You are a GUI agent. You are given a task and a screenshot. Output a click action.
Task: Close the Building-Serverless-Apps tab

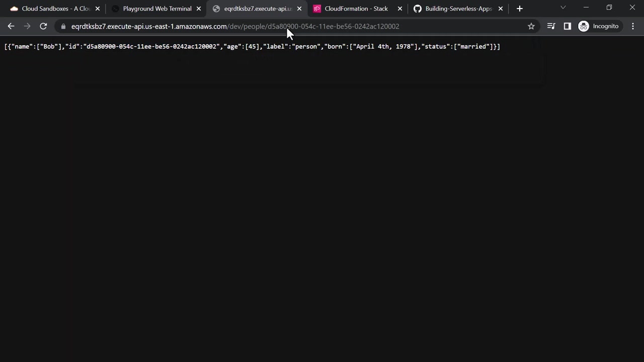click(500, 9)
